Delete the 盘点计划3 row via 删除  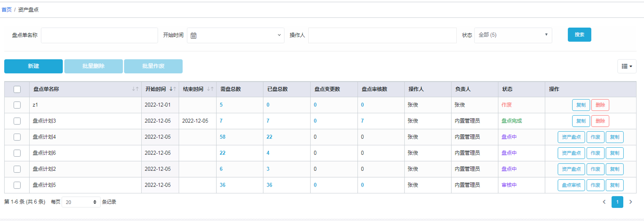point(600,121)
